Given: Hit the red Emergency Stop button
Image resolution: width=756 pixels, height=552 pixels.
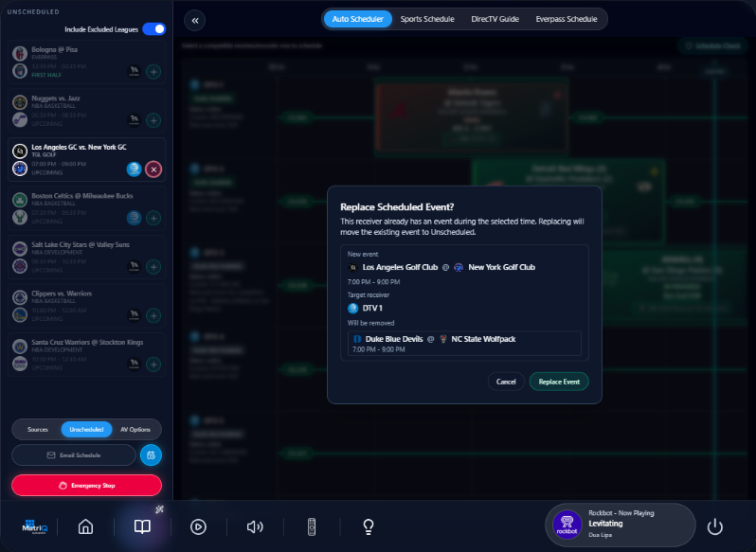Looking at the screenshot, I should 87,485.
